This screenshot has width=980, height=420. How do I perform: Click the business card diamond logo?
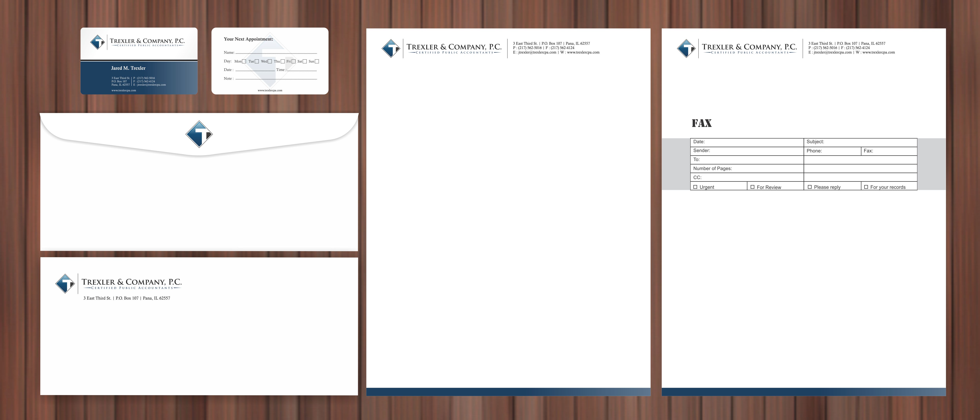click(x=97, y=42)
